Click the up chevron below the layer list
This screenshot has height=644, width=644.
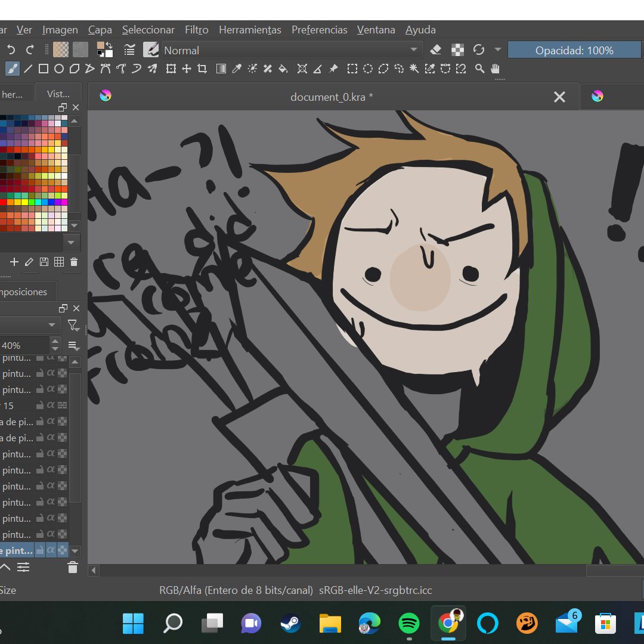[5, 567]
